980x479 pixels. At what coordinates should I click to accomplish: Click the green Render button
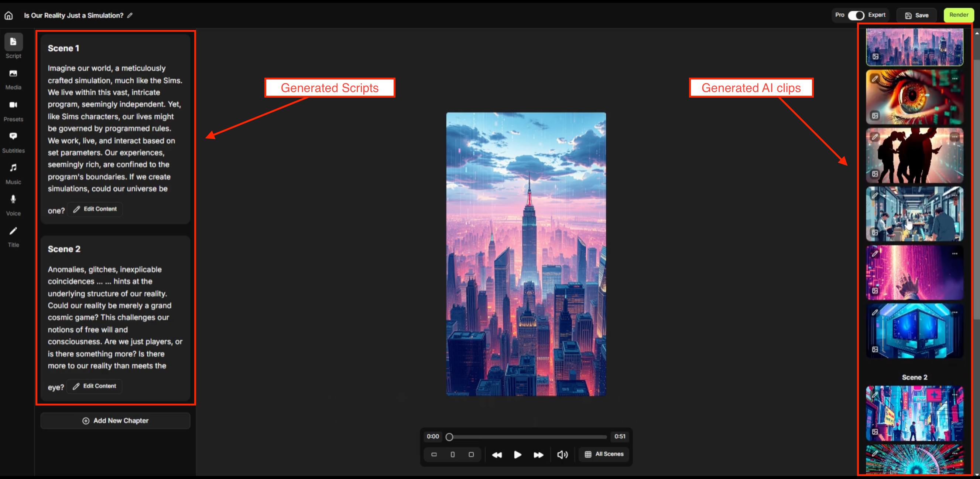[958, 15]
